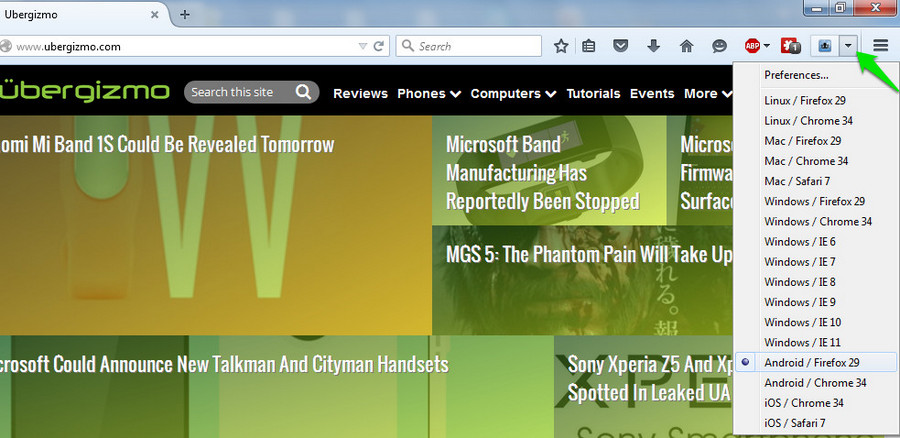
Task: Pick Windows / Firefox 29 user agent
Action: 816,201
